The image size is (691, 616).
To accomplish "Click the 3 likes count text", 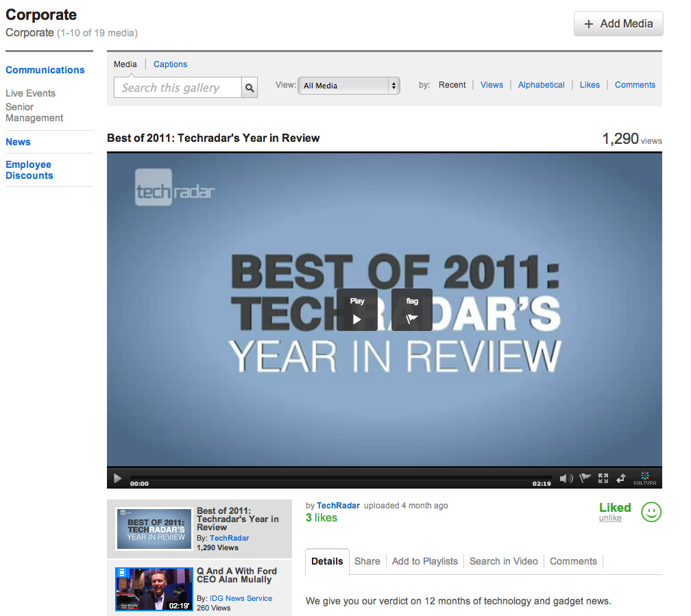I will [x=322, y=518].
